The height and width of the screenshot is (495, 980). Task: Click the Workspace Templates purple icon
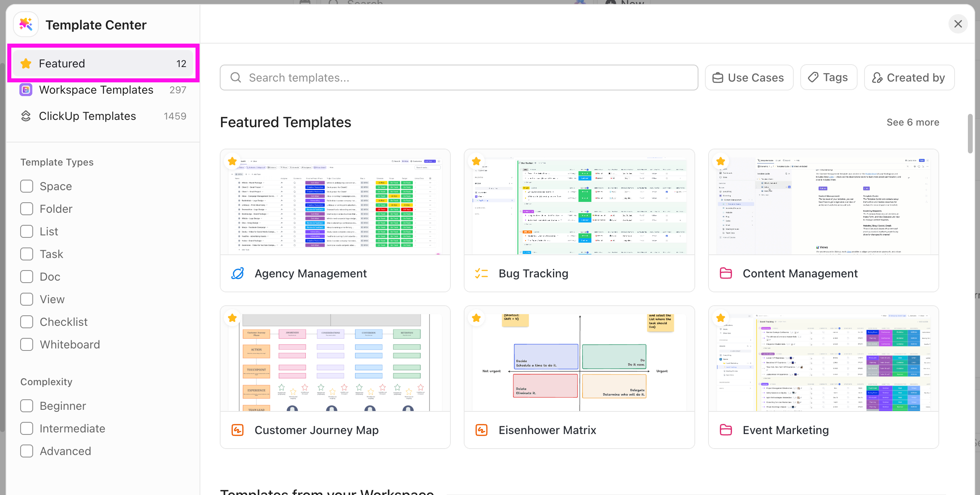[26, 90]
